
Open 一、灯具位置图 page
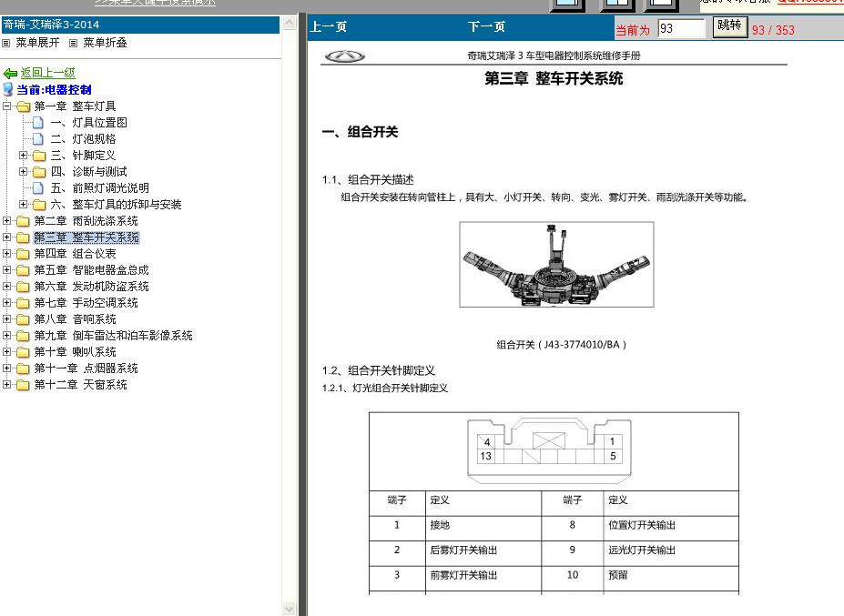coord(89,123)
